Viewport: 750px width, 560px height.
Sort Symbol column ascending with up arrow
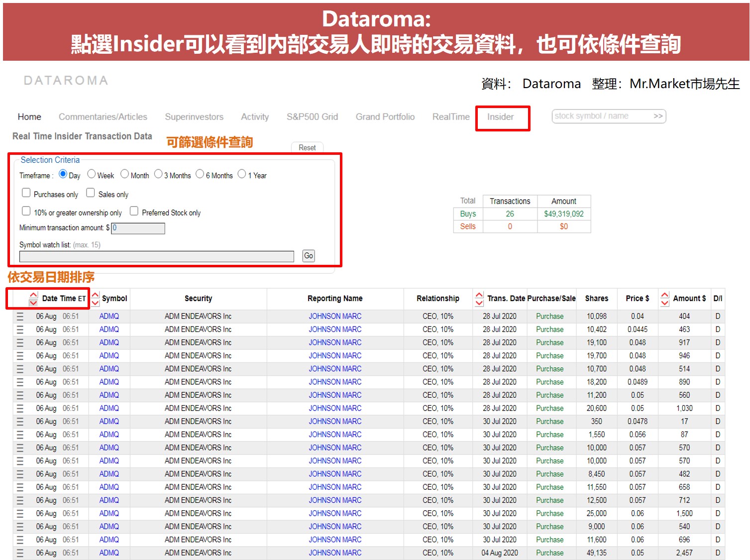tap(95, 295)
